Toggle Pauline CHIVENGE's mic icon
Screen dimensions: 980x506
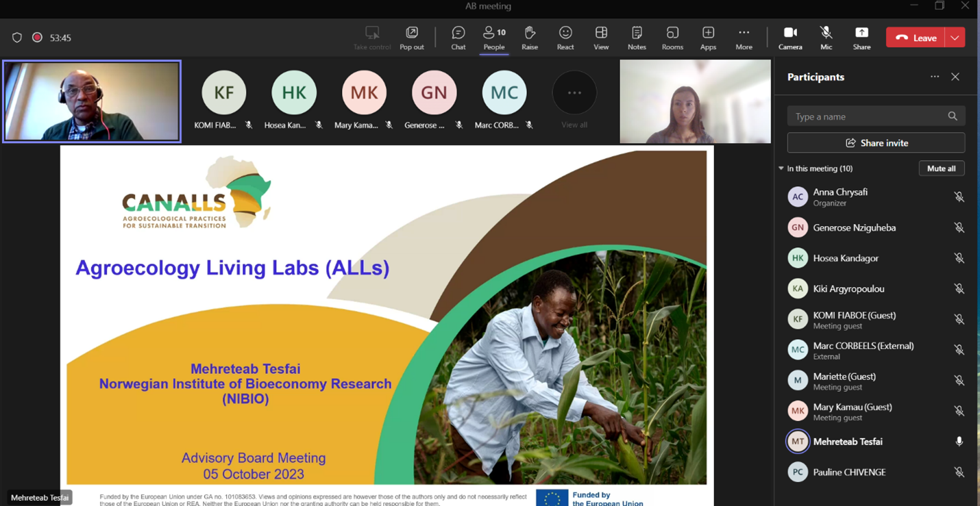959,472
